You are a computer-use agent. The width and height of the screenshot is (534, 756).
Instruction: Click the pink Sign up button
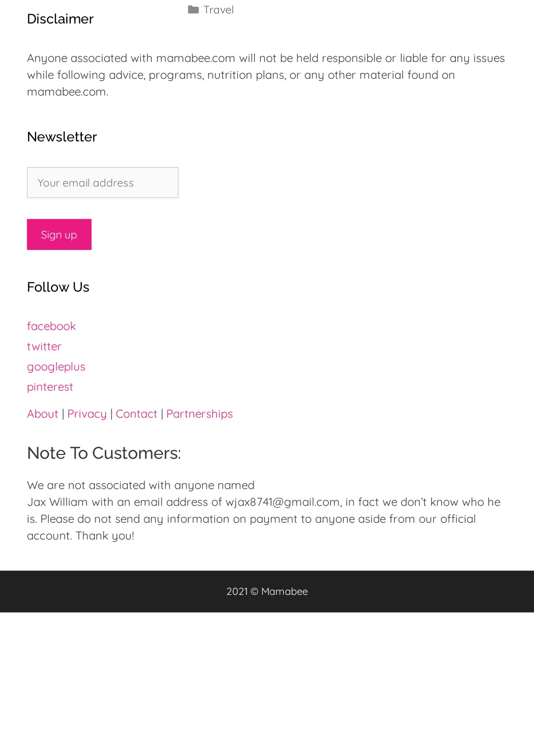pyautogui.click(x=59, y=235)
